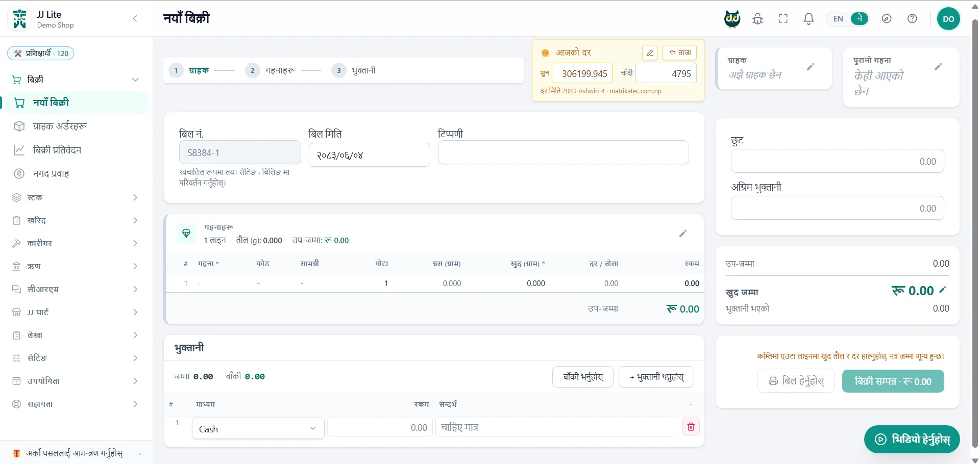Edit today's rate with pencil icon
This screenshot has width=980, height=464.
point(649,53)
